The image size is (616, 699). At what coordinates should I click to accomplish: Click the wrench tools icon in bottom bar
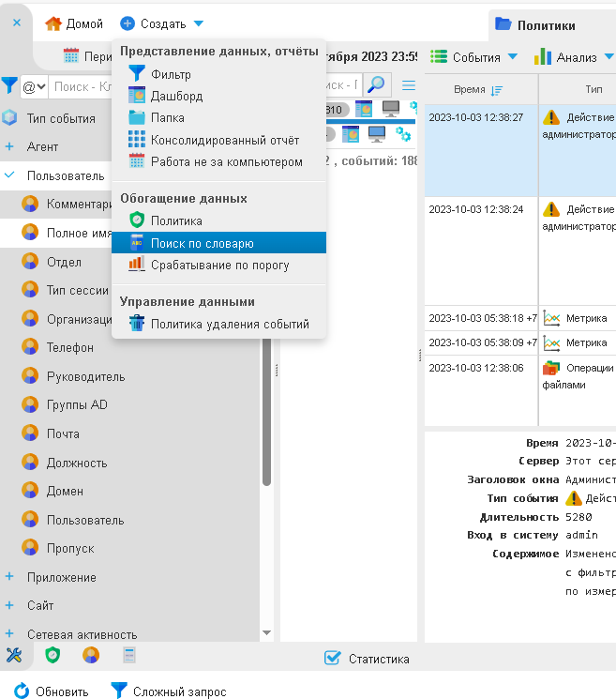(13, 655)
